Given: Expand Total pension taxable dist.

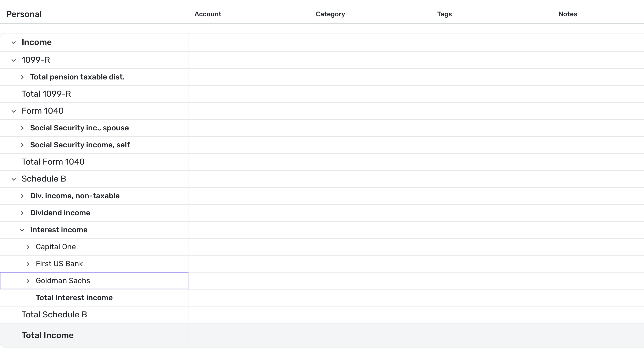Looking at the screenshot, I should tap(22, 77).
